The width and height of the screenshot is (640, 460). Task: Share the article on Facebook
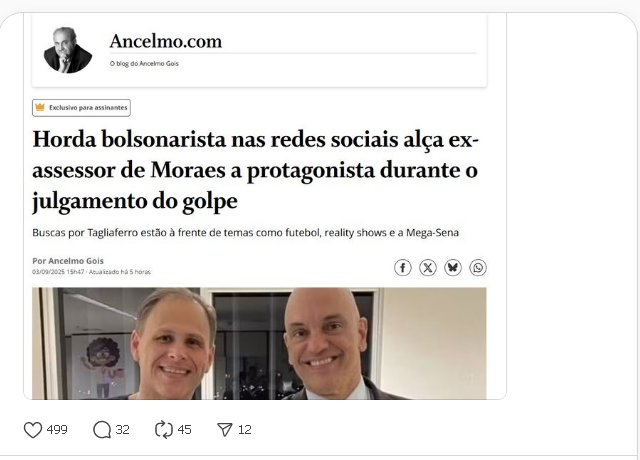[402, 268]
